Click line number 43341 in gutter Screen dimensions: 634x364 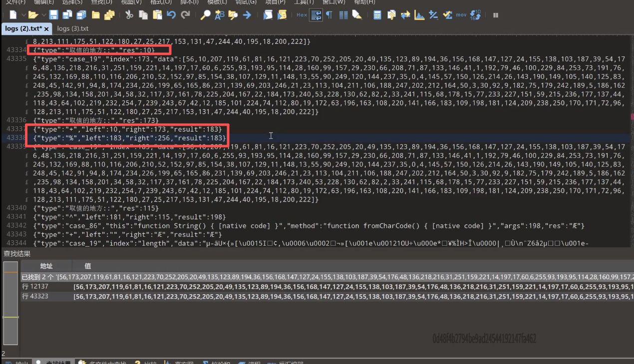(16, 217)
